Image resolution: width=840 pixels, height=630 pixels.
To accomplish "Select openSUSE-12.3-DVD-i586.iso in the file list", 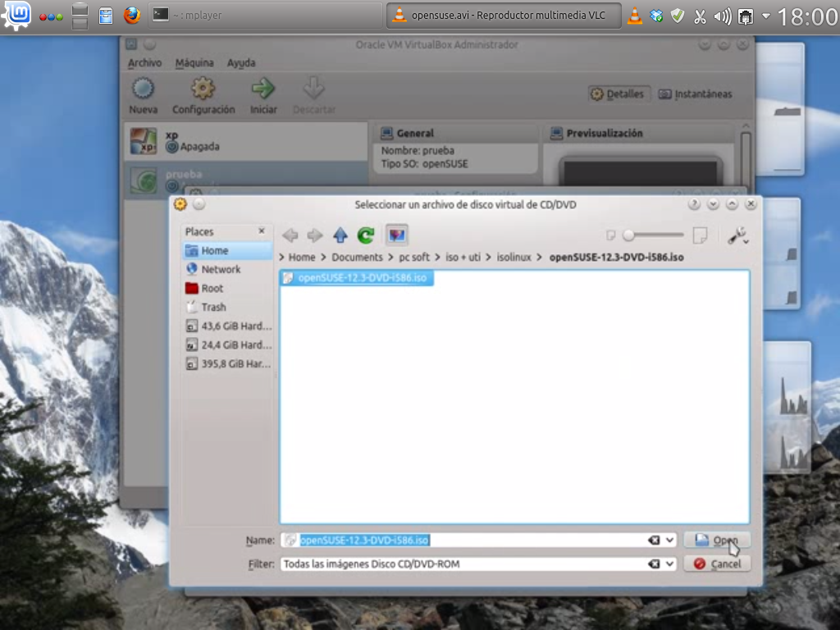I will [x=357, y=277].
